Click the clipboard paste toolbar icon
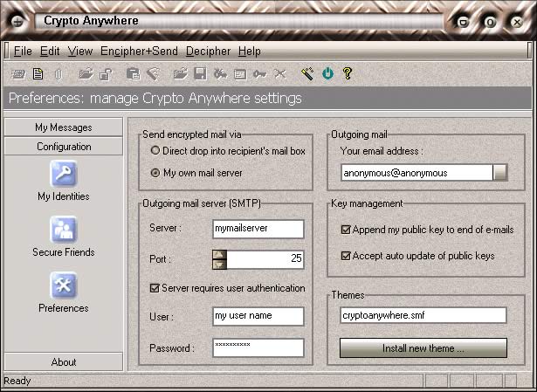This screenshot has height=392, width=537. pyautogui.click(x=133, y=73)
